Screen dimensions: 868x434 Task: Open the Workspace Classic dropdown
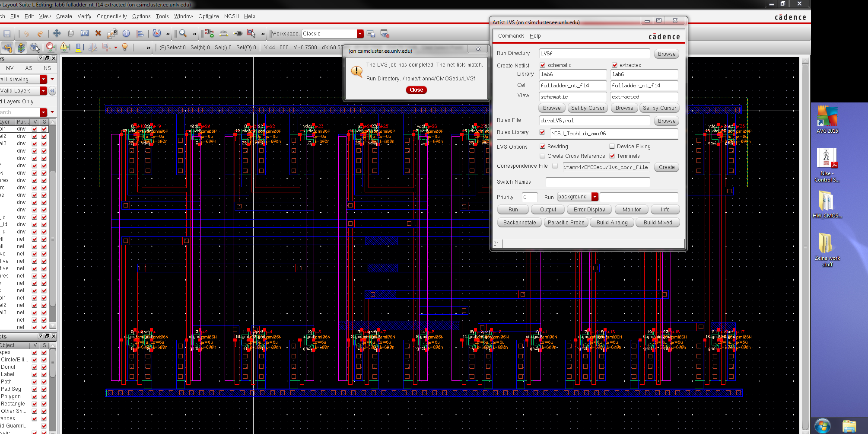click(x=360, y=34)
